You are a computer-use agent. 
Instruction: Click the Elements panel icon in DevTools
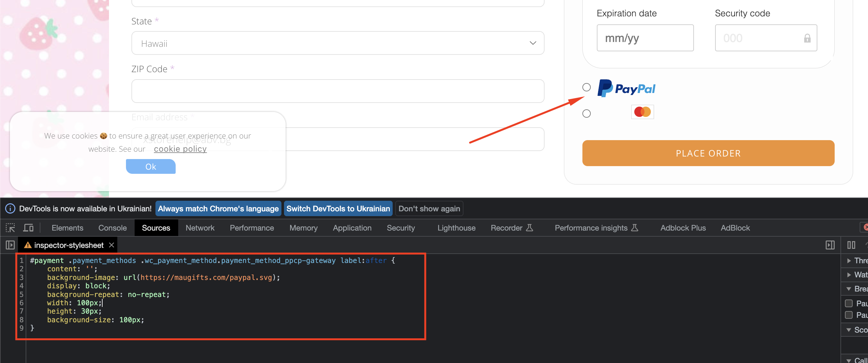pos(66,228)
